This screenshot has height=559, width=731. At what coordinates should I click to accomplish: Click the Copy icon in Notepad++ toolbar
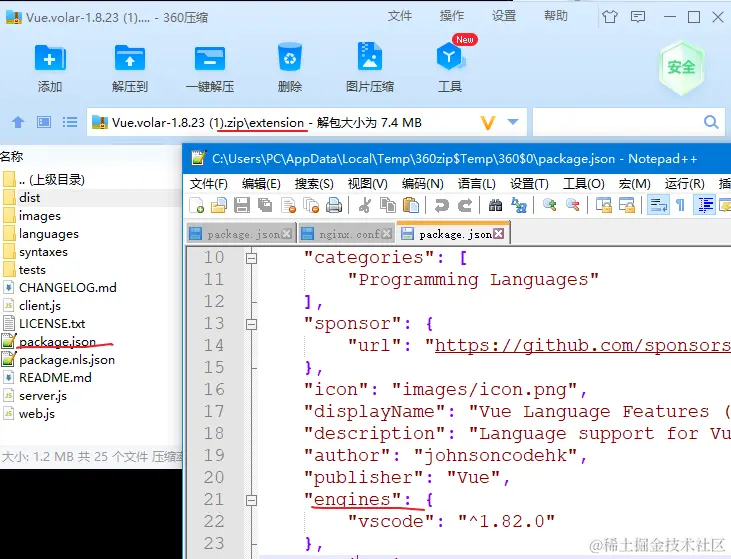387,205
